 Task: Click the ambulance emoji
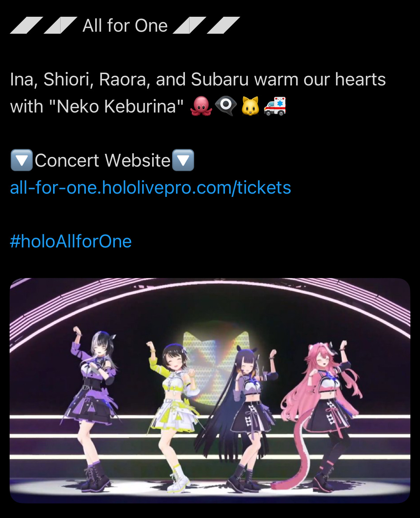[275, 106]
